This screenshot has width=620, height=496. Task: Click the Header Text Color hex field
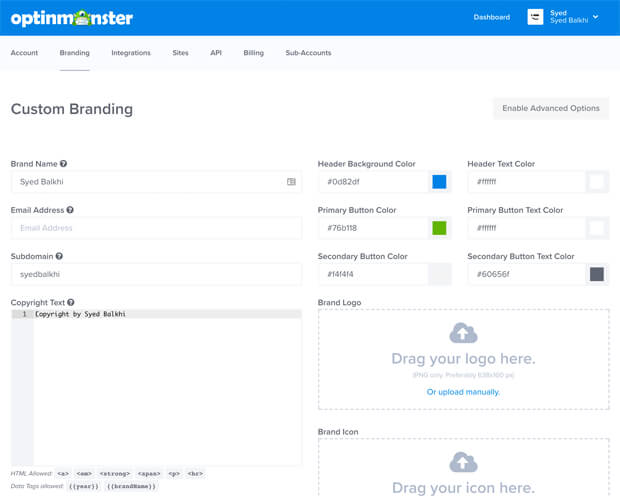click(x=527, y=182)
